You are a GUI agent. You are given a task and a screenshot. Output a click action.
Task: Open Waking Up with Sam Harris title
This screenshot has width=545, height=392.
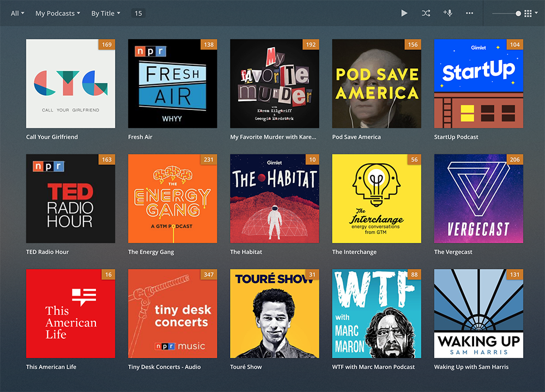pos(471,367)
